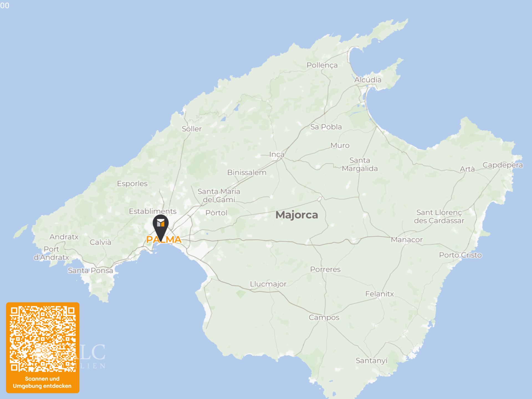The height and width of the screenshot is (399, 532).
Task: Click the Sa Pobla label
Action: point(326,127)
